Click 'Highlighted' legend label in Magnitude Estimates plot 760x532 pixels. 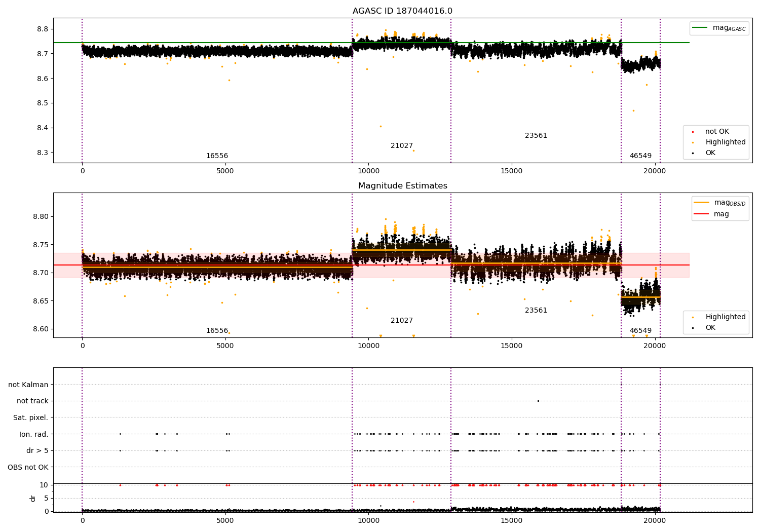pos(726,317)
